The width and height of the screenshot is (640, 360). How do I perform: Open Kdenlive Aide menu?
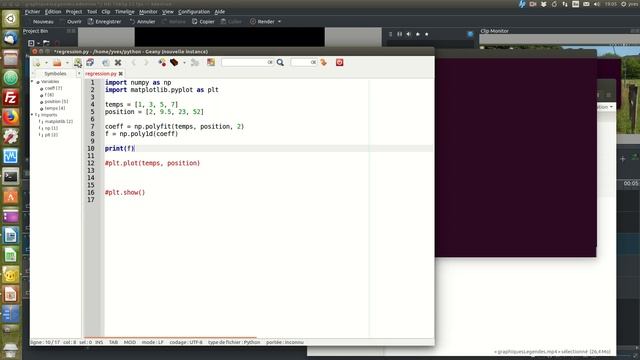pyautogui.click(x=220, y=12)
